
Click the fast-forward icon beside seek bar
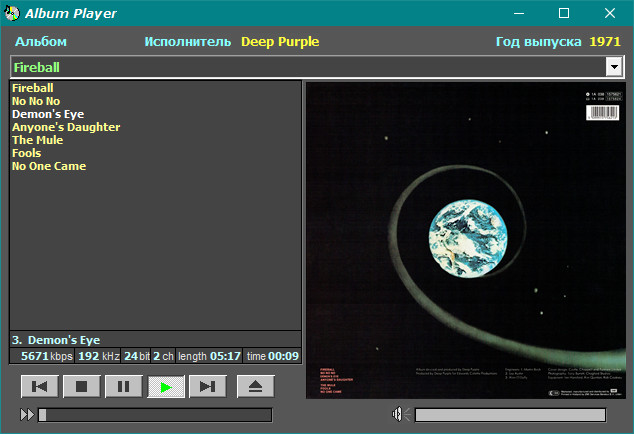[27, 415]
